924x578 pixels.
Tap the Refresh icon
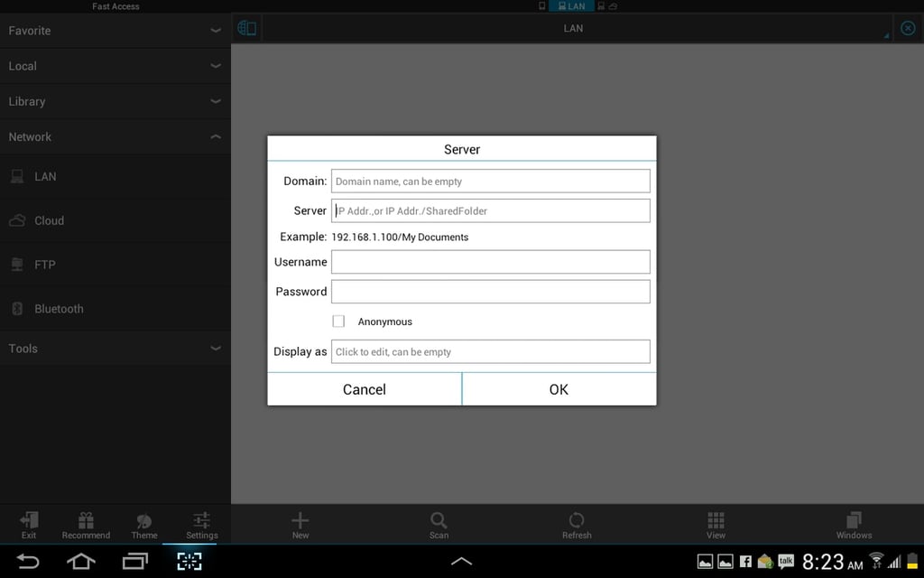click(577, 525)
